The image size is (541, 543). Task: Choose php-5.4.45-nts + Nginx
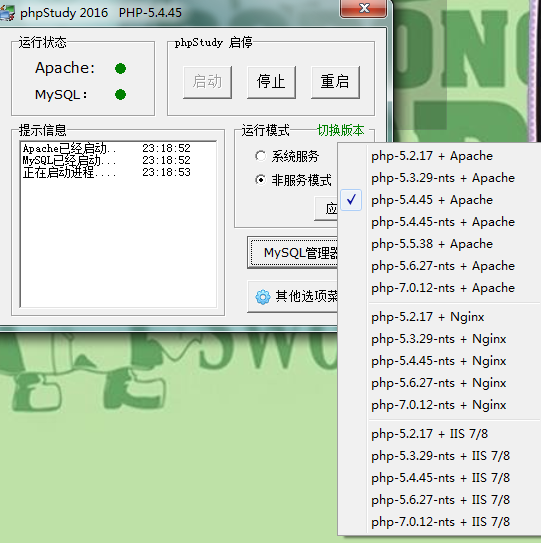click(x=439, y=361)
